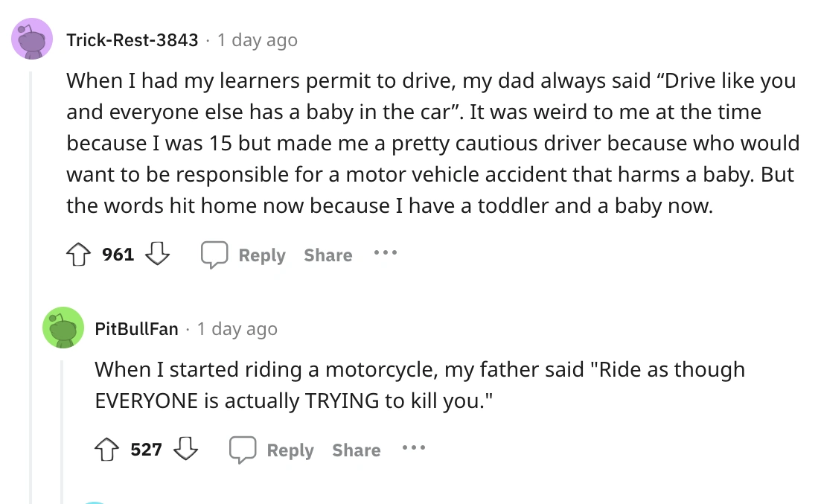Reply to PitBullFan's comment
Image resolution: width=821 pixels, height=504 pixels.
pyautogui.click(x=272, y=450)
